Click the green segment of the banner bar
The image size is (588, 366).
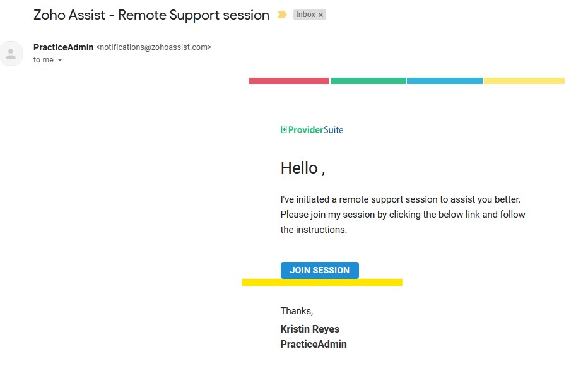click(368, 81)
